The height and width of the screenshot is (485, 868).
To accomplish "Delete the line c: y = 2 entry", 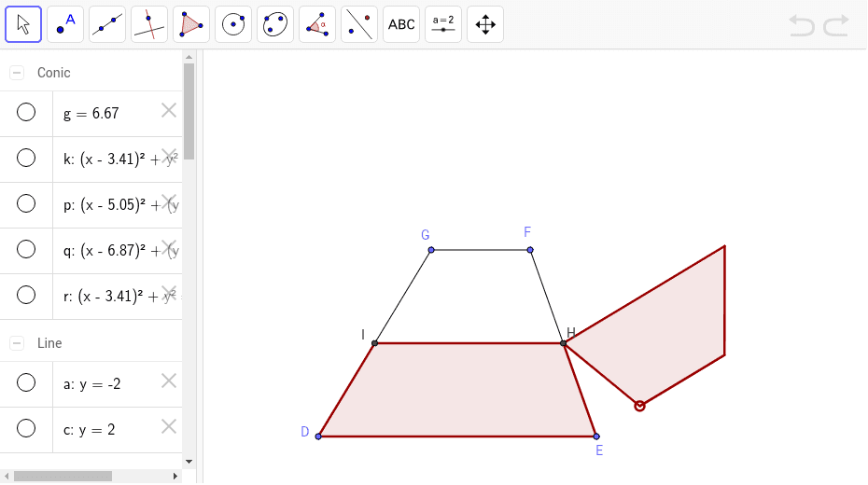I will click(169, 426).
